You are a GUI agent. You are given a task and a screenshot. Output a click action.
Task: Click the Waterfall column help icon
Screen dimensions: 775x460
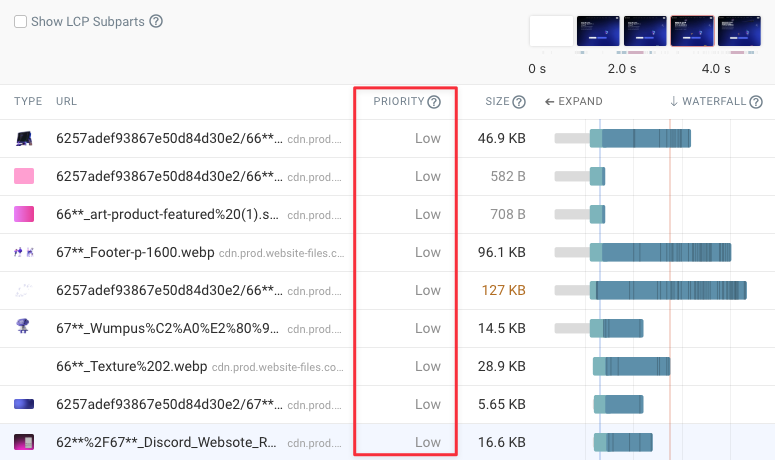[756, 102]
